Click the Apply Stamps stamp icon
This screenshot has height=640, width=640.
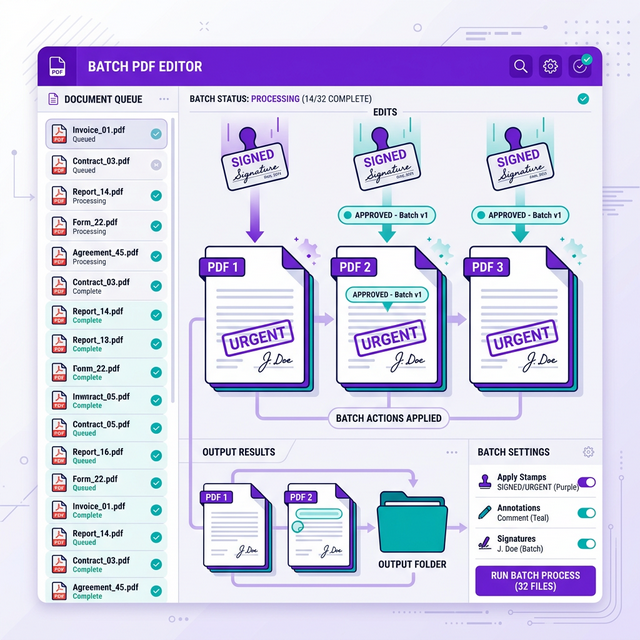click(x=485, y=482)
